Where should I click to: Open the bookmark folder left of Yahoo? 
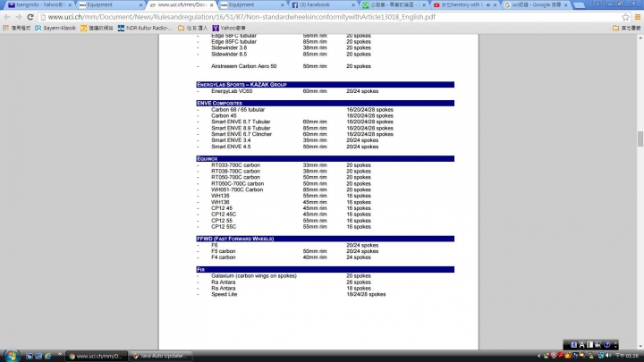pyautogui.click(x=192, y=28)
